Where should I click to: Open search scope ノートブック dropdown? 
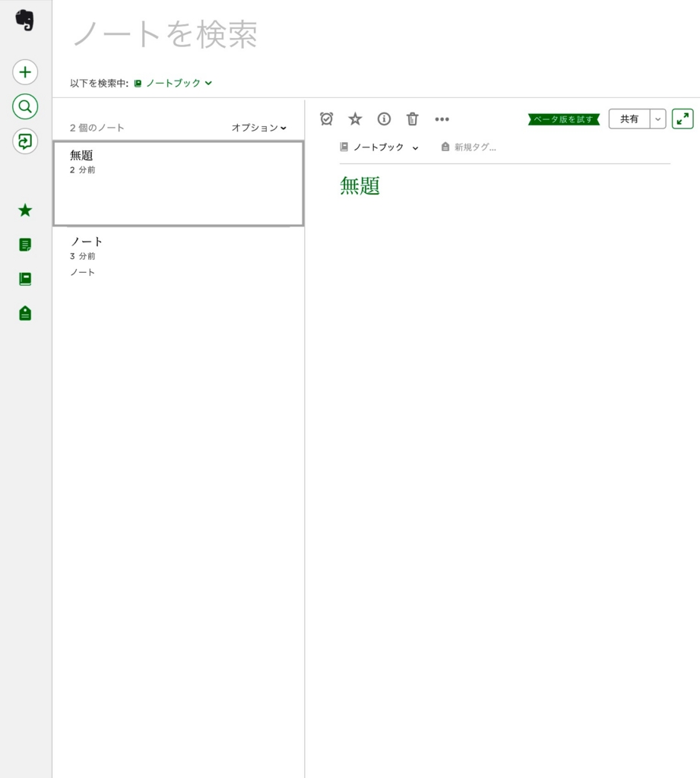click(173, 84)
